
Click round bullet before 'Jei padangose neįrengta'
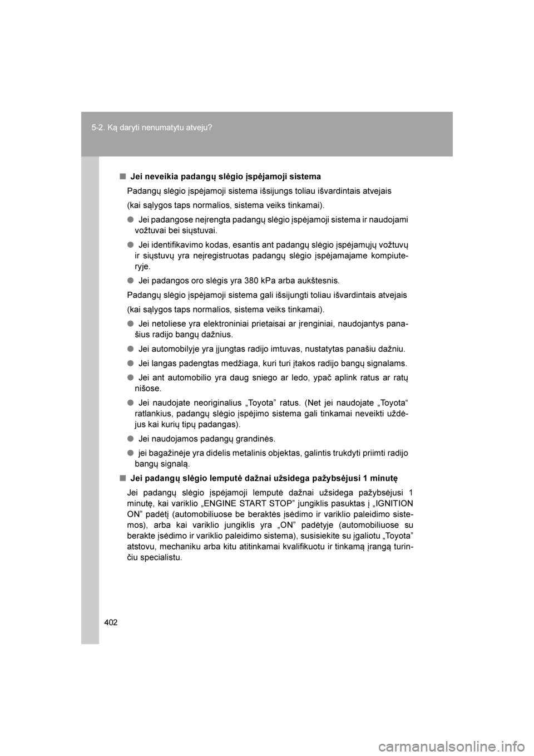tap(130, 219)
